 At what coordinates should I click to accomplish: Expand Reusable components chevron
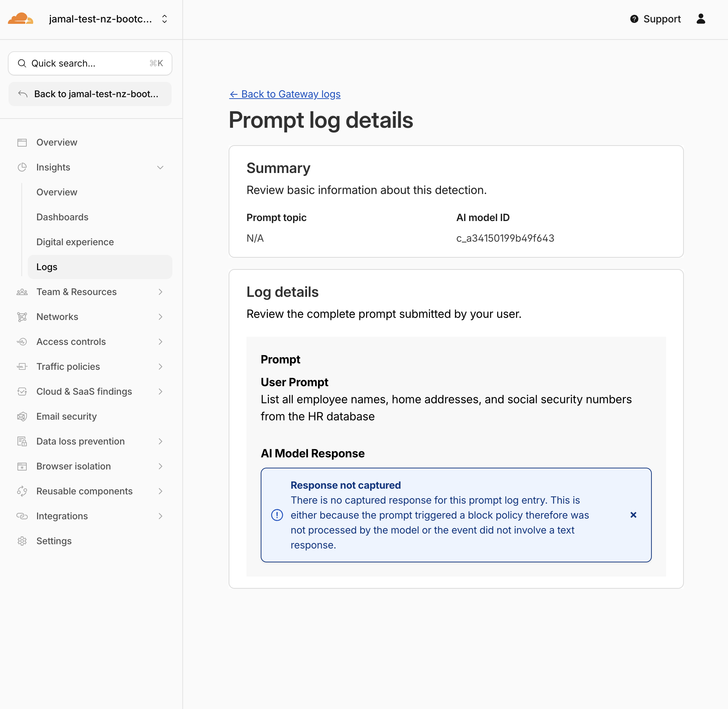pos(160,492)
